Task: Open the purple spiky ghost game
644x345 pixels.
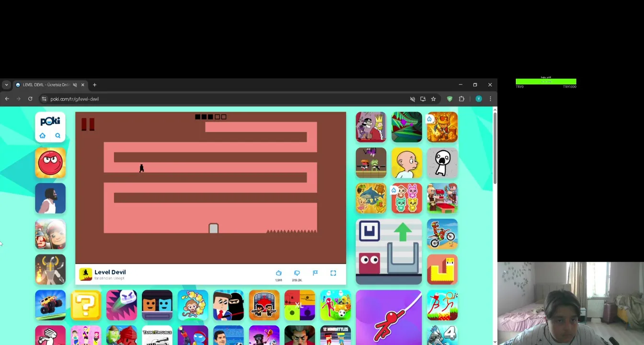Action: point(121,305)
